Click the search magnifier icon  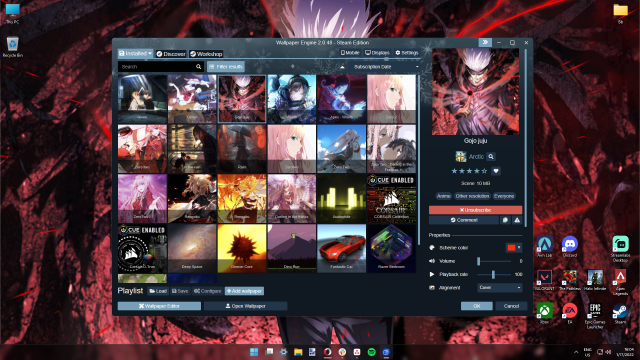[198, 67]
